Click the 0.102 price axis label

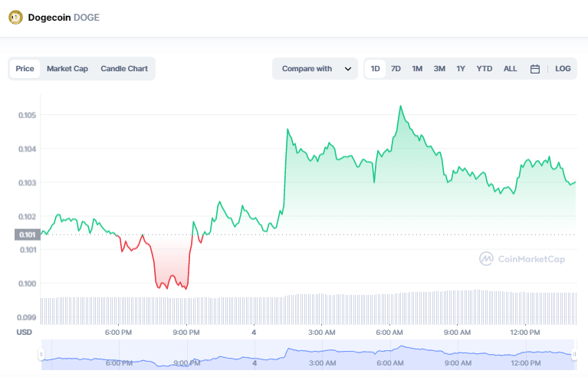28,217
